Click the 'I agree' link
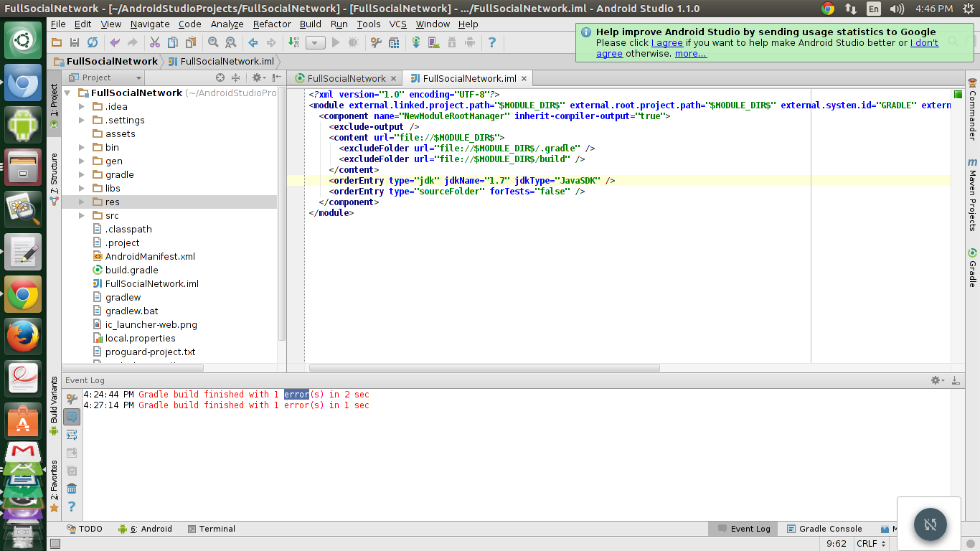This screenshot has height=551, width=980. click(x=667, y=42)
